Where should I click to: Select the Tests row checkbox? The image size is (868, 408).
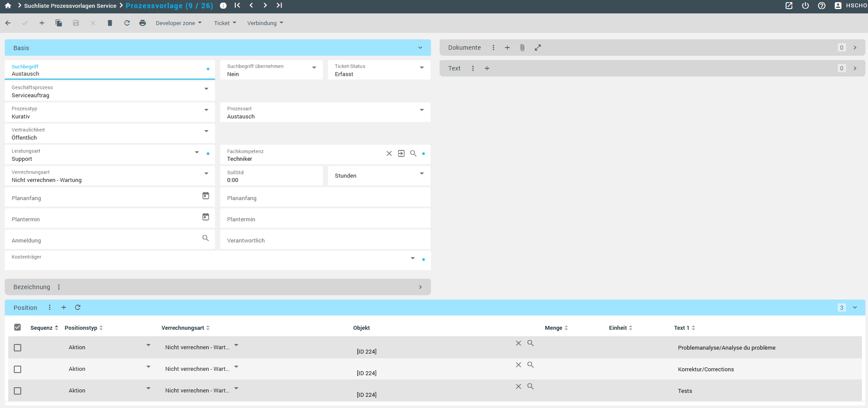[x=18, y=391]
